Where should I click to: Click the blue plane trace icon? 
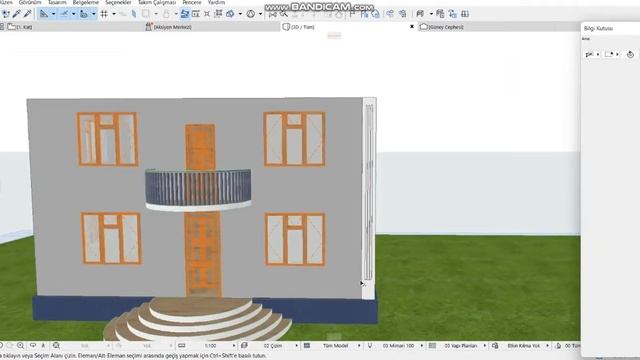tap(134, 14)
